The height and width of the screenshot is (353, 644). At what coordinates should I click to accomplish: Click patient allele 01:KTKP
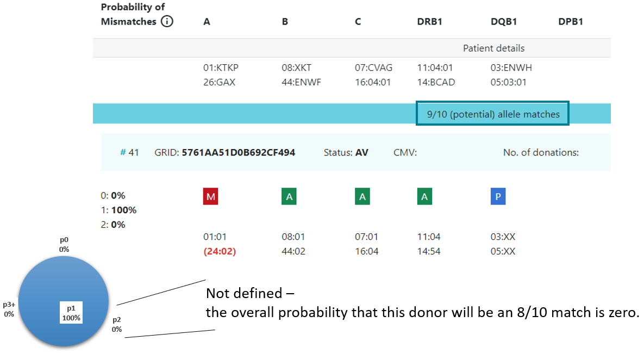click(x=221, y=68)
